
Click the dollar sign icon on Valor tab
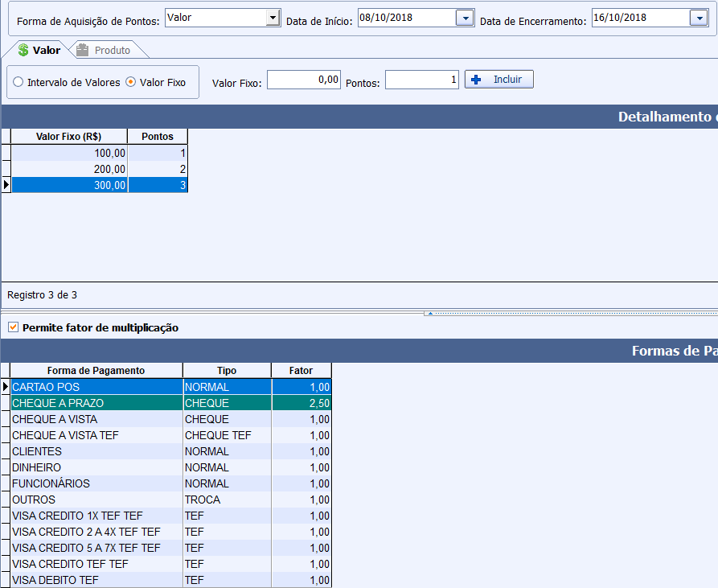23,50
